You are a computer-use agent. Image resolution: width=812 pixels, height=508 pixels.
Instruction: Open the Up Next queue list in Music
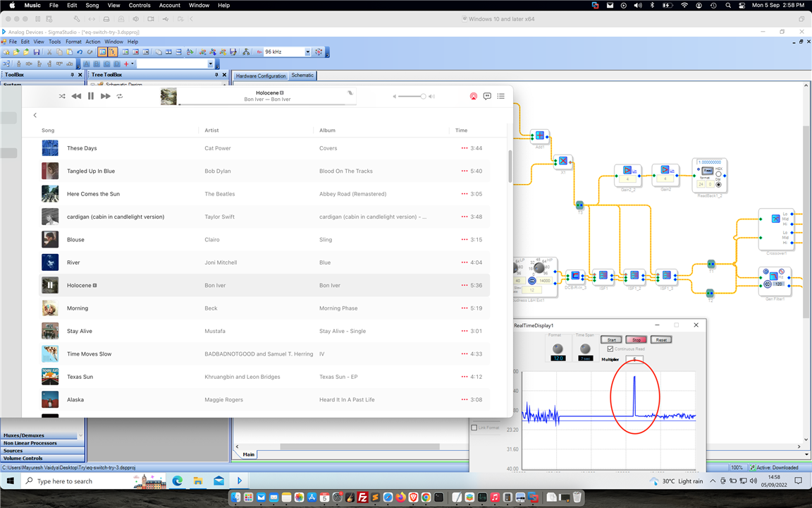pyautogui.click(x=500, y=96)
